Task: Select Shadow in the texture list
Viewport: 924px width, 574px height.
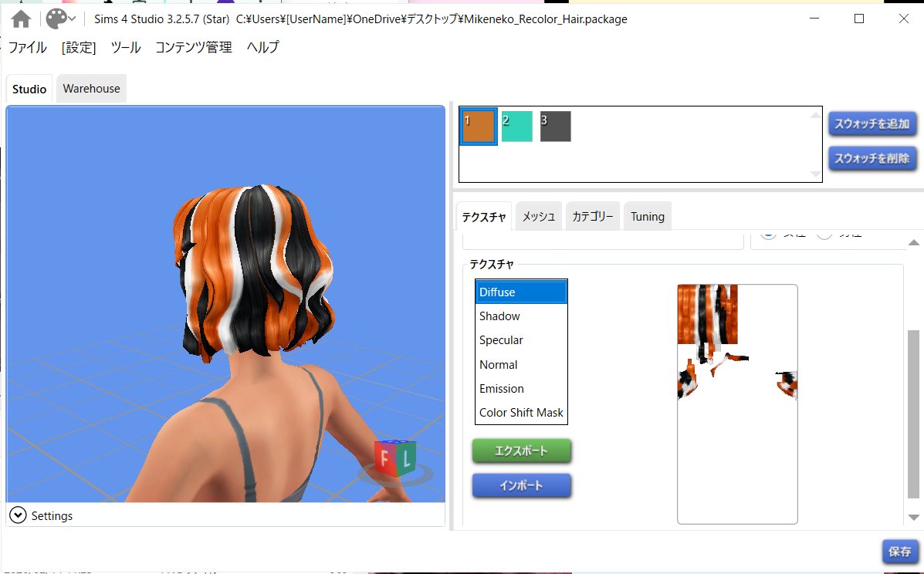Action: tap(521, 316)
